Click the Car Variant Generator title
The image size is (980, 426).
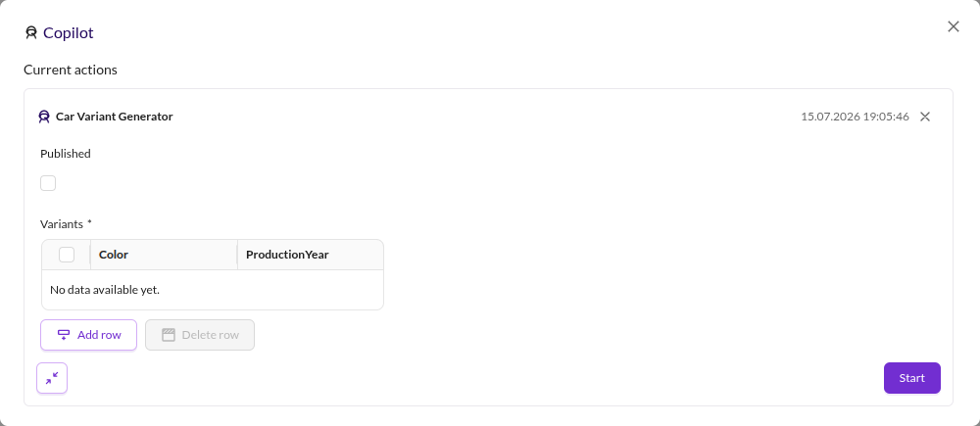click(115, 117)
